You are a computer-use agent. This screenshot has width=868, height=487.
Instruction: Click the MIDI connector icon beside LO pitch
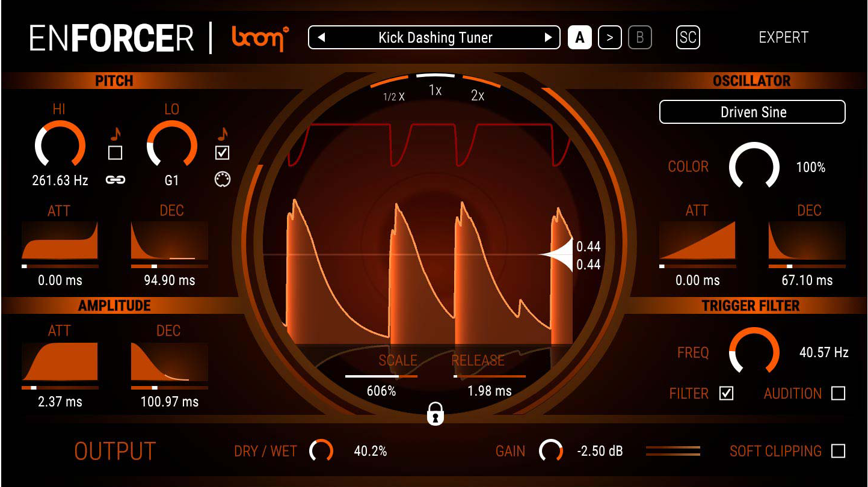[x=222, y=180]
